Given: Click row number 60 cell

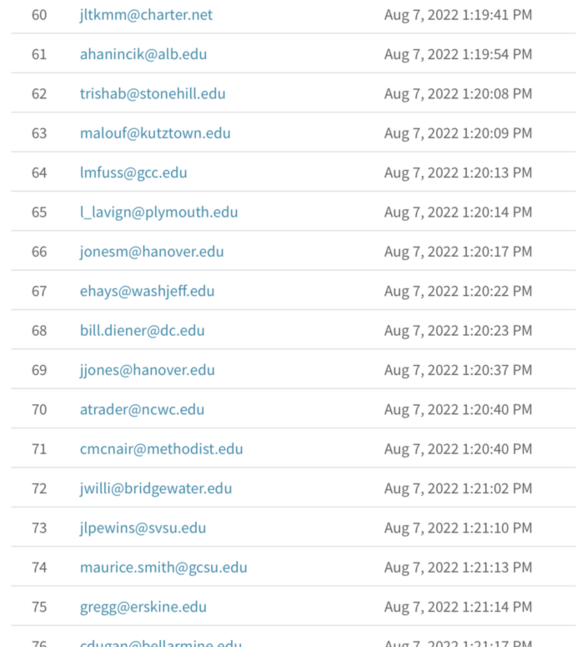Looking at the screenshot, I should (x=39, y=15).
